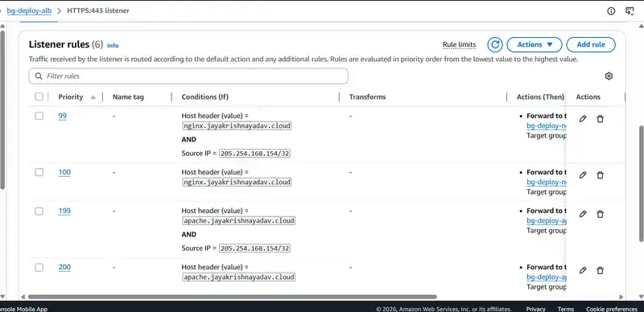
Task: Click apache host header value in rule 200
Action: [x=238, y=277]
